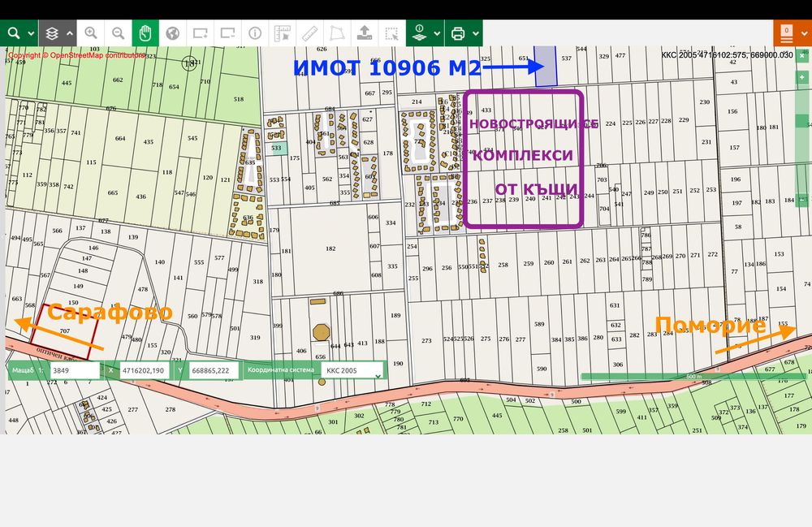Screen dimensions: 812x527
Task: Open the KKC 2005 coordinate system dropdown
Action: coord(352,370)
